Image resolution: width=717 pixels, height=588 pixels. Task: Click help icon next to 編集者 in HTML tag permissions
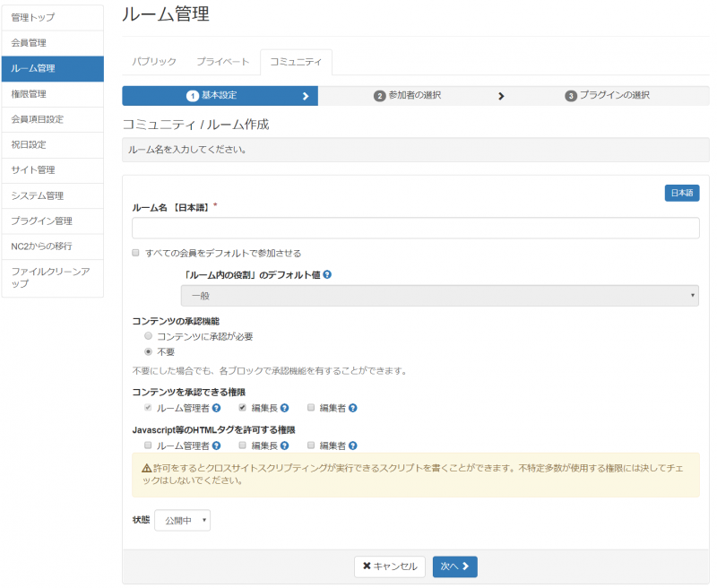coord(353,445)
